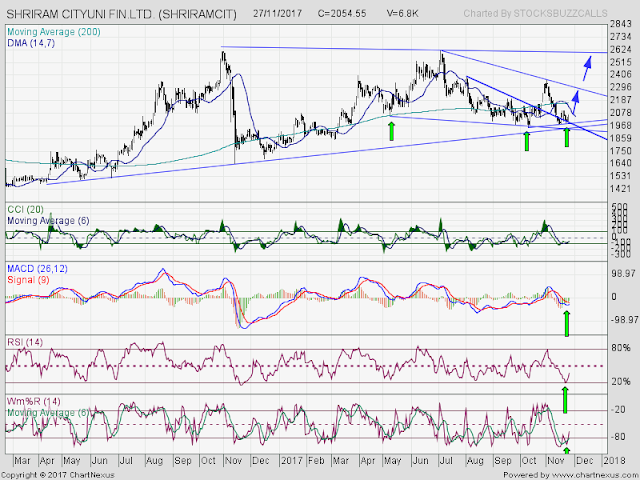This screenshot has height=480, width=640.
Task: Click the 2406 price axis label
Action: point(621,75)
